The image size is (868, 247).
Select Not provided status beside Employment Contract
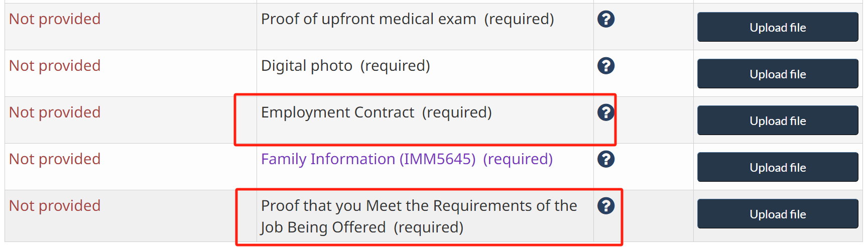point(55,112)
